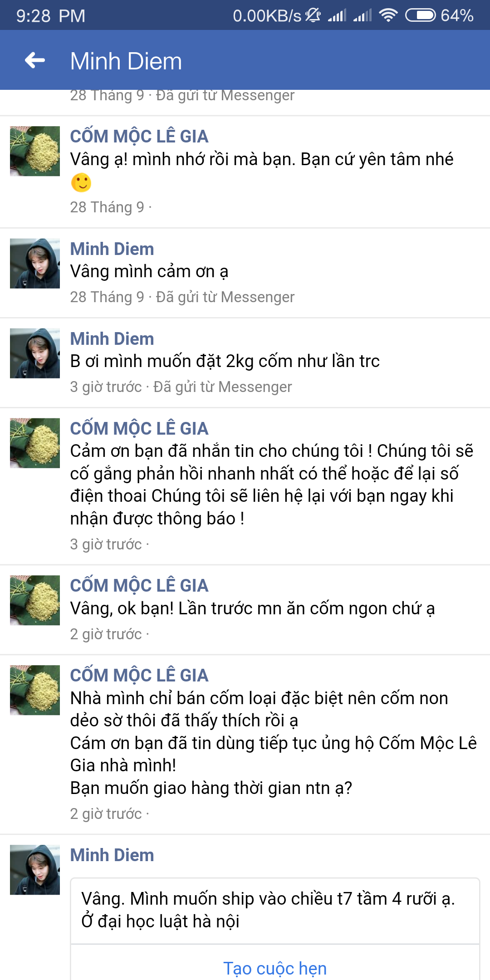This screenshot has height=980, width=490.
Task: Tap the first cellular signal bars icon
Action: click(x=337, y=16)
